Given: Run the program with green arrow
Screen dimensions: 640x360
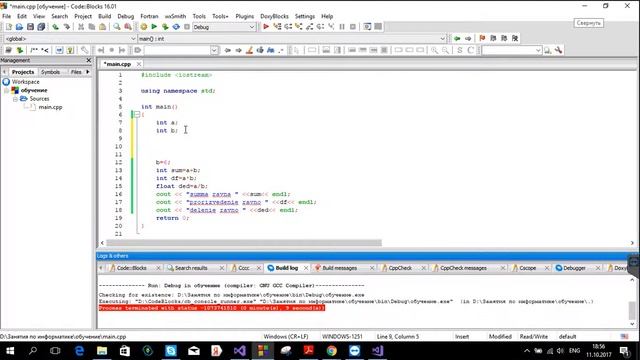Looking at the screenshot, I should [154, 27].
